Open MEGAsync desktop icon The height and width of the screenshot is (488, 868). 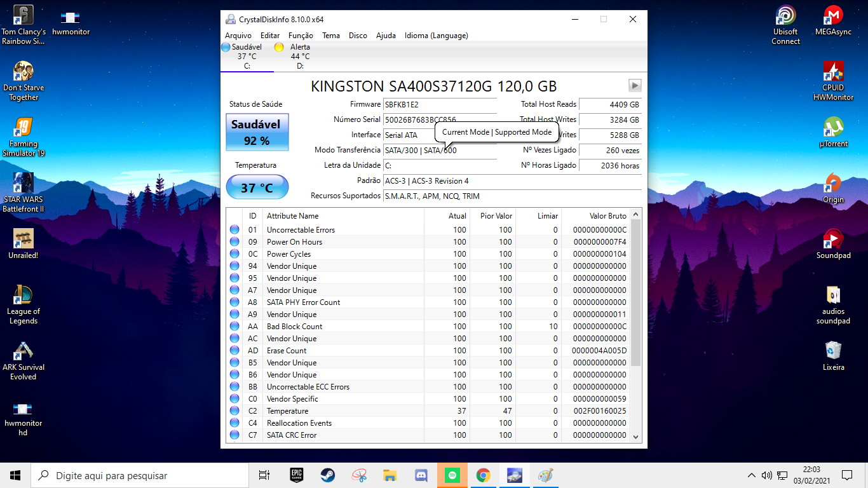click(x=833, y=21)
